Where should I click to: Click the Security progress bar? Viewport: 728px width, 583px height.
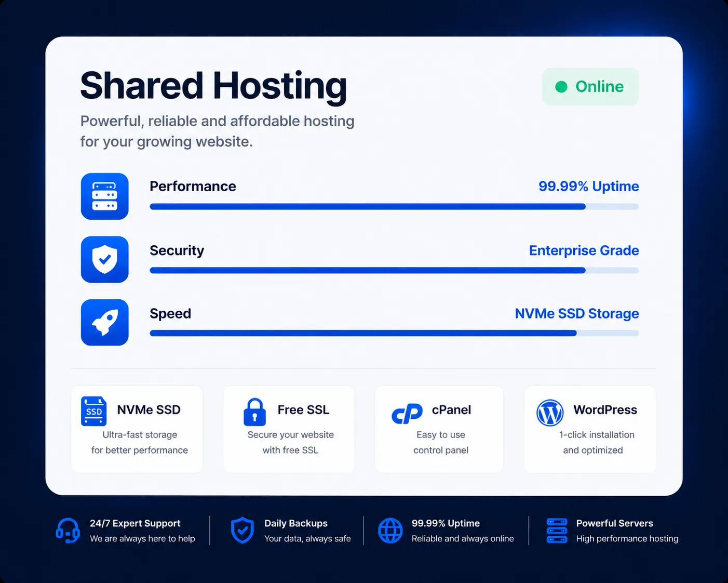tap(394, 270)
